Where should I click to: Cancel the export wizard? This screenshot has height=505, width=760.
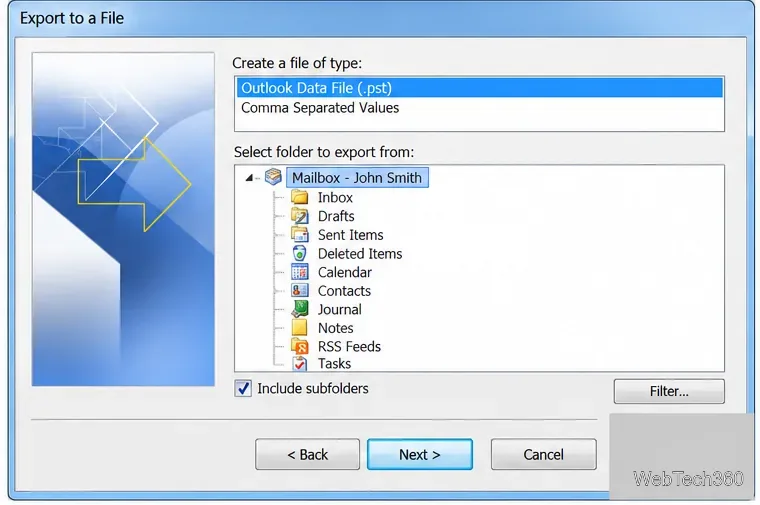(x=543, y=454)
